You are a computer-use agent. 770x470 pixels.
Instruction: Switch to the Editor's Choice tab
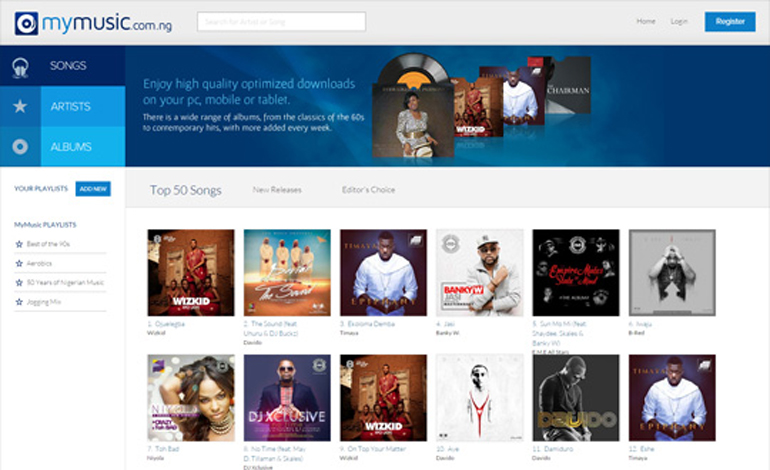coord(368,190)
